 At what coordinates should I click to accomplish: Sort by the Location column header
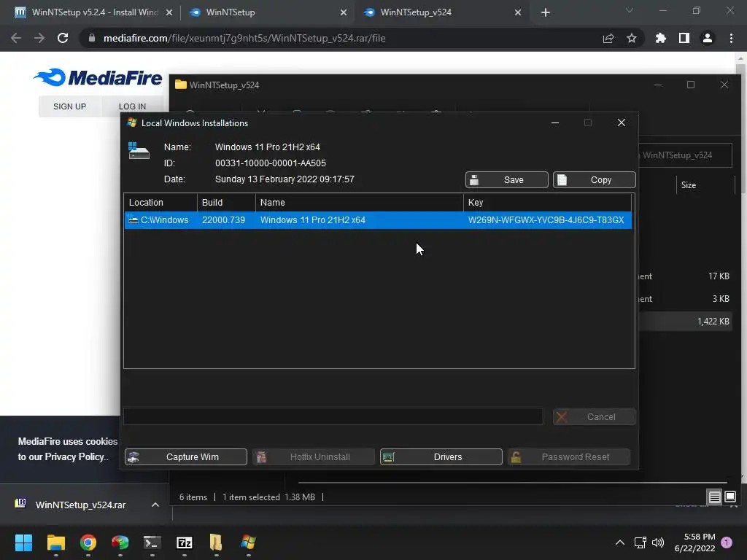[160, 203]
